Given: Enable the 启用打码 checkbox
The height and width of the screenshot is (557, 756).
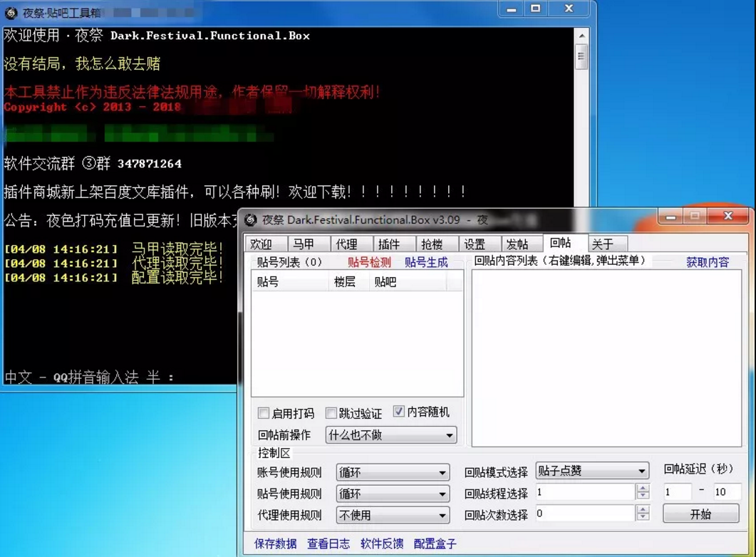Looking at the screenshot, I should (x=263, y=413).
